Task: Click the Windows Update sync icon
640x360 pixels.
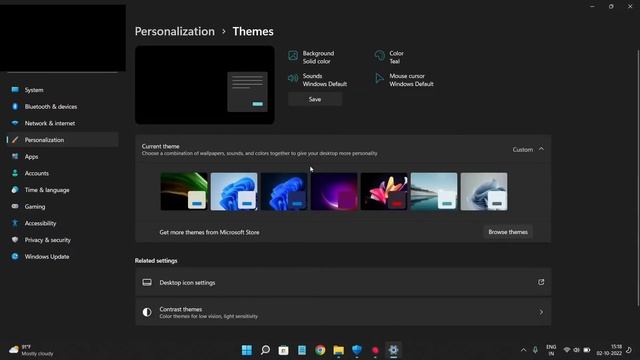Action: (x=15, y=257)
